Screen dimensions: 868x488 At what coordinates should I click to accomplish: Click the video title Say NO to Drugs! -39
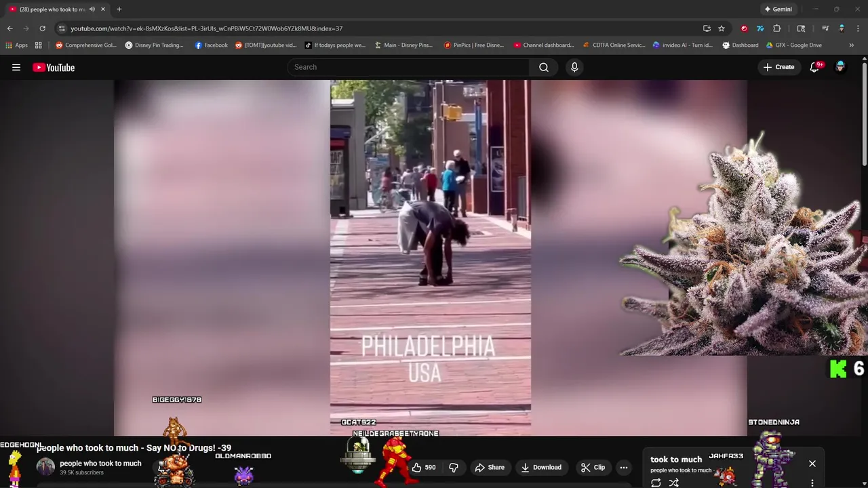click(x=134, y=448)
